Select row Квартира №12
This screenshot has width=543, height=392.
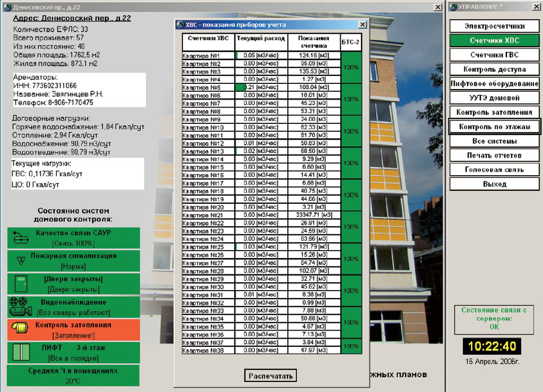click(261, 143)
